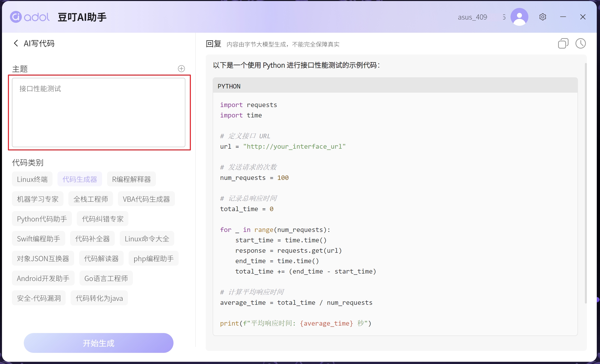Click the user avatar icon
Image resolution: width=600 pixels, height=364 pixels.
pos(519,17)
